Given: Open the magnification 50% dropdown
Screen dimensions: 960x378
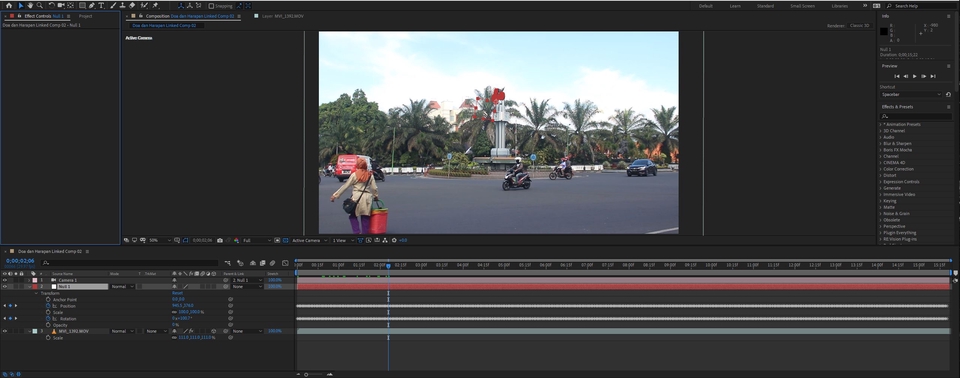Looking at the screenshot, I should [x=161, y=240].
